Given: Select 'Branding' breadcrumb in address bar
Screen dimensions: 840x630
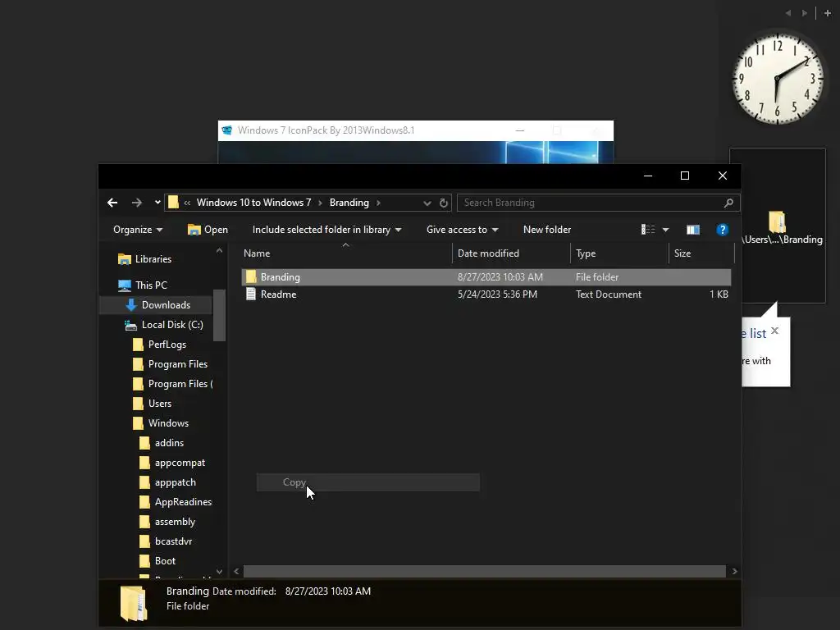Looking at the screenshot, I should point(349,203).
